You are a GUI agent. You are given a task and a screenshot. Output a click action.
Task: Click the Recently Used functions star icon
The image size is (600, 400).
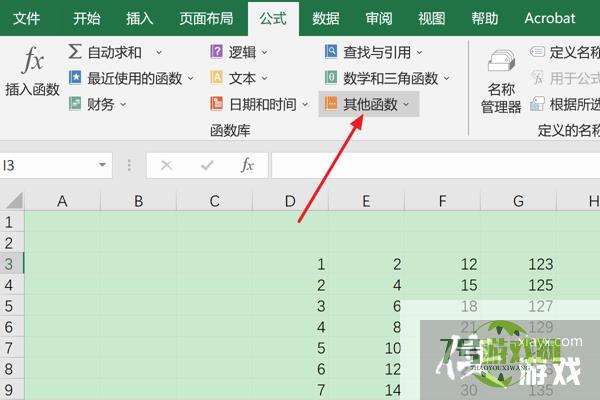click(x=75, y=78)
